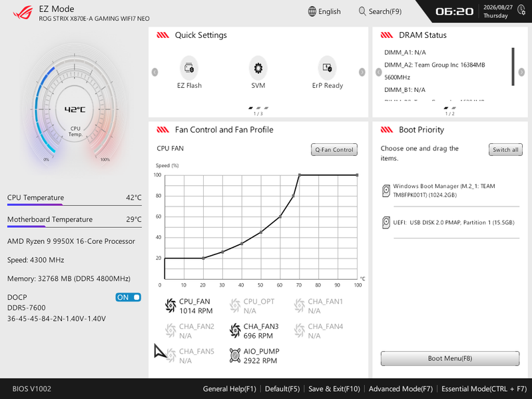The image size is (532, 399).
Task: Open the EZ Flash utility icon
Action: [x=189, y=68]
